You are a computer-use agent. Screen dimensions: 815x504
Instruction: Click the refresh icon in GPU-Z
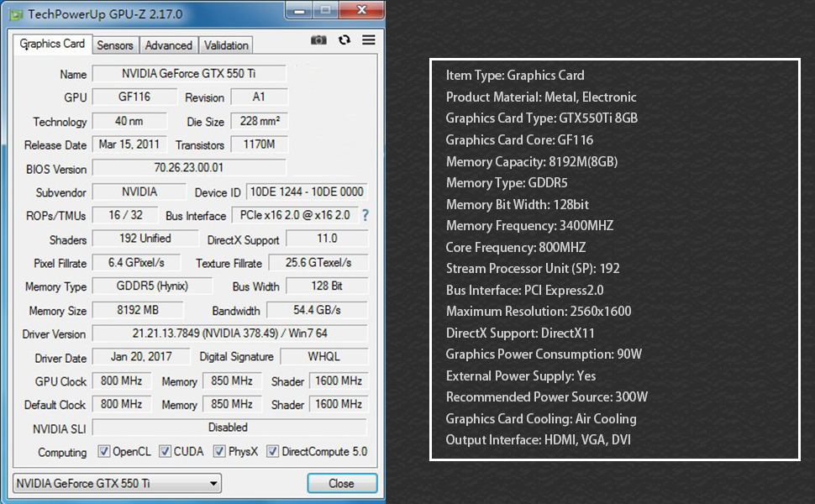[344, 40]
